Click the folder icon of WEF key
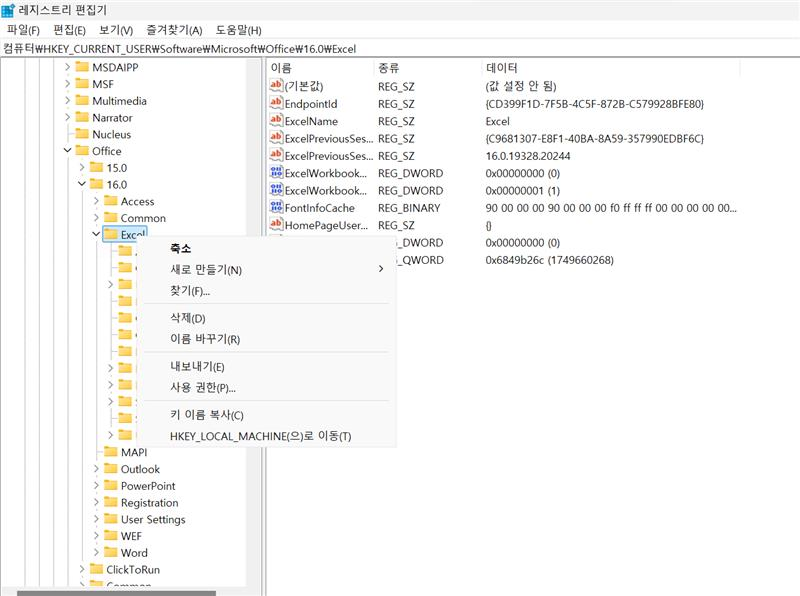 (111, 536)
